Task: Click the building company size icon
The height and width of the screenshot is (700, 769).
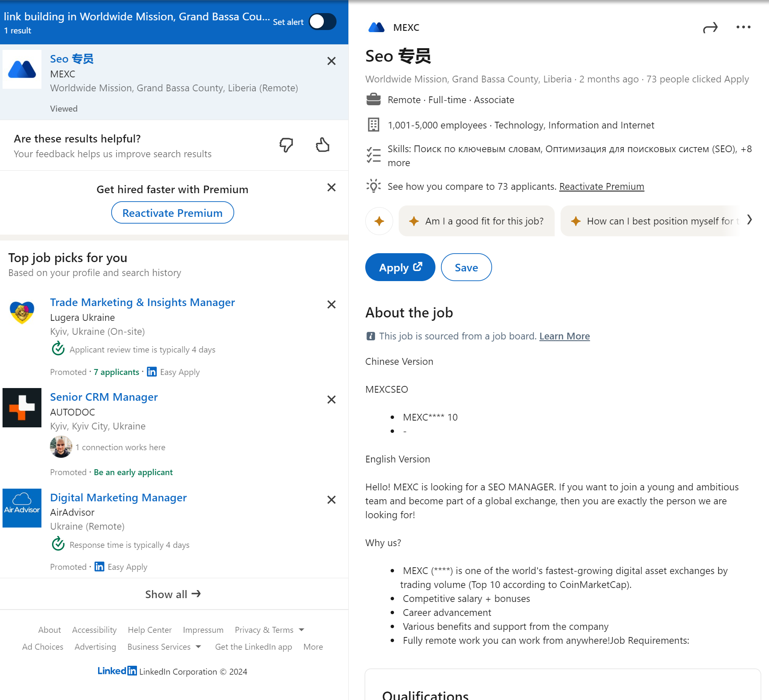Action: pyautogui.click(x=373, y=125)
